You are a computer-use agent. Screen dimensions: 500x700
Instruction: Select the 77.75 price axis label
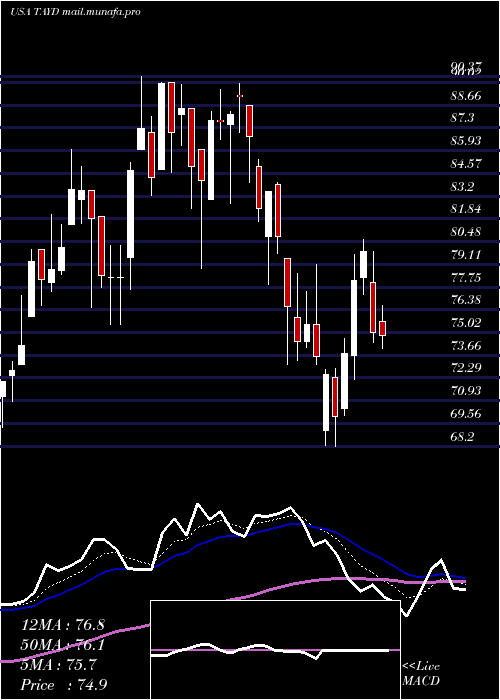[x=466, y=278]
